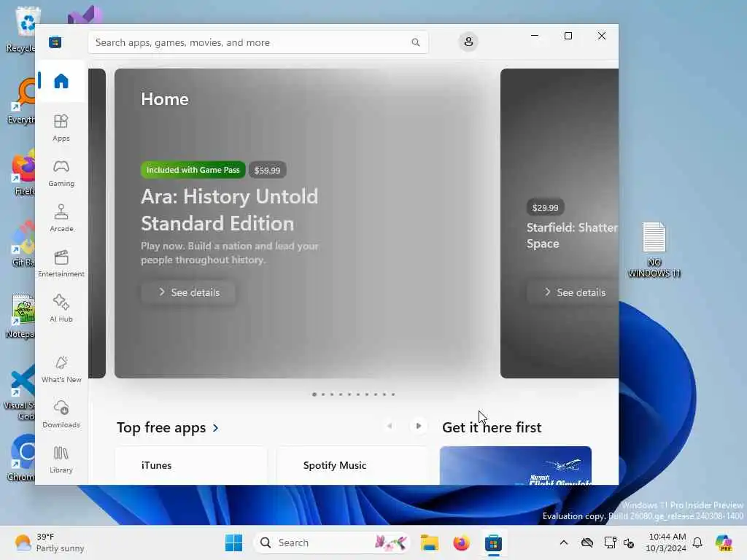Expand Top free apps chevron arrow
Image resolution: width=747 pixels, height=560 pixels.
(x=216, y=427)
